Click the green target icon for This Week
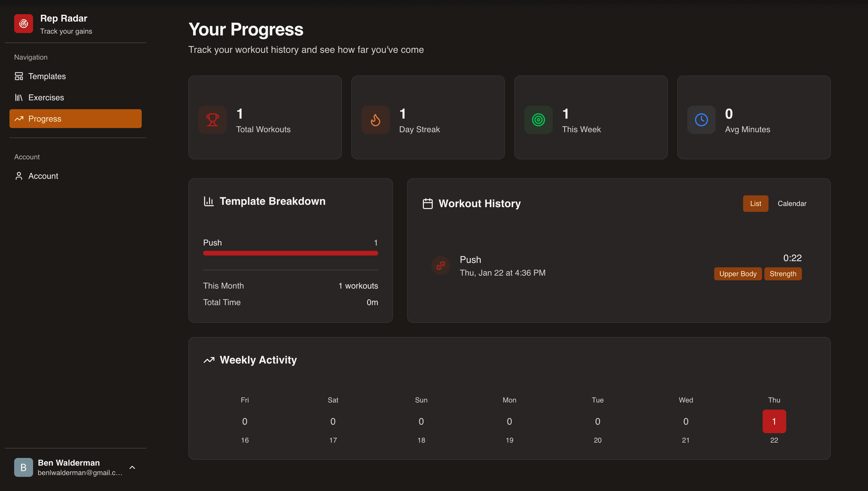Viewport: 868px width, 491px height. coord(539,120)
